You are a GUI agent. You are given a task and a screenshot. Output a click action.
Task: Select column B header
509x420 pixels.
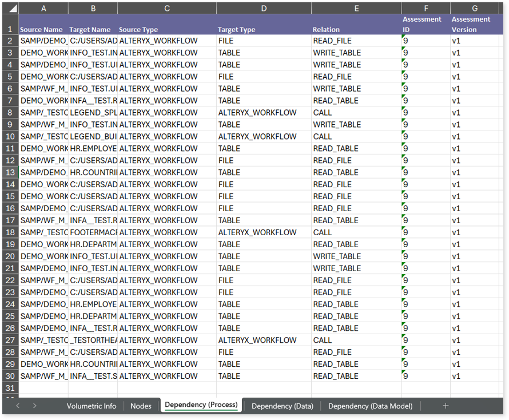tap(93, 9)
